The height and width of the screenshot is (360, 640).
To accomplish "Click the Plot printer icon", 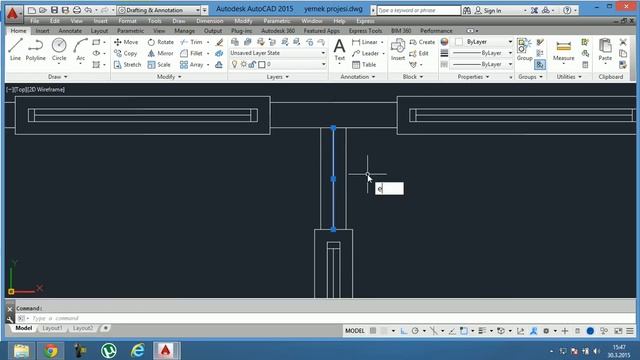I will pos(76,10).
